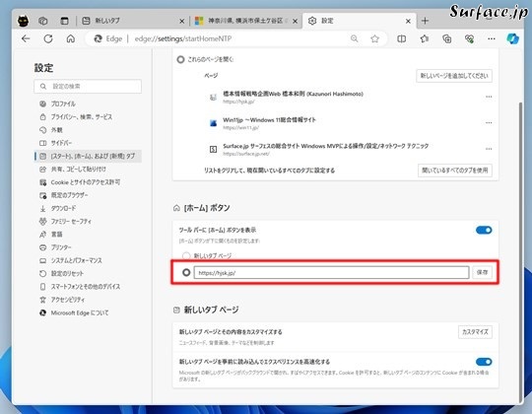This screenshot has height=414, width=532.
Task: Add page to favorites star icon
Action: [374, 38]
